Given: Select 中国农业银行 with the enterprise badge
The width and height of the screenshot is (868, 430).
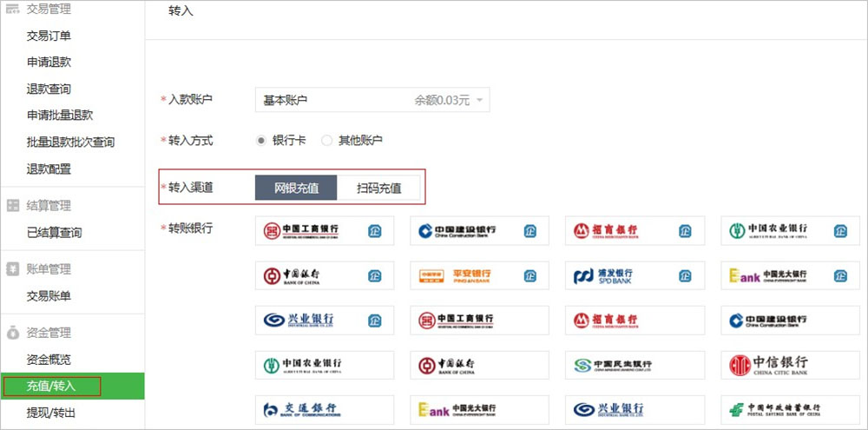Looking at the screenshot, I should click(791, 230).
